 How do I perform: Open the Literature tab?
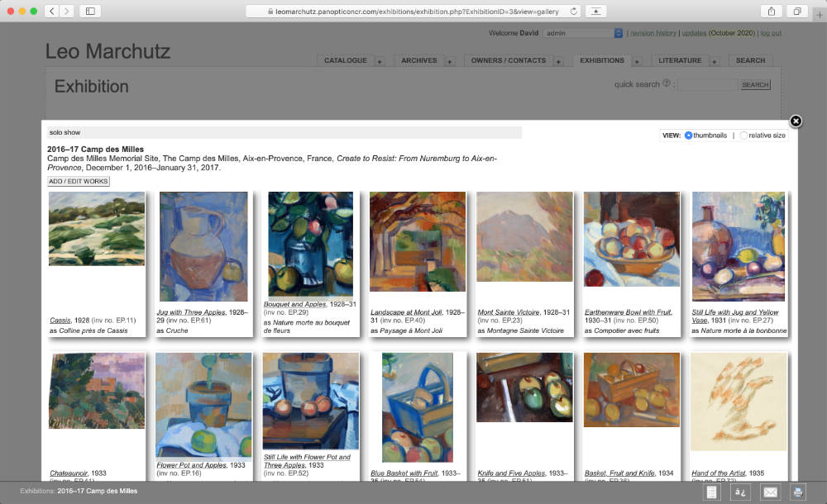[x=680, y=60]
